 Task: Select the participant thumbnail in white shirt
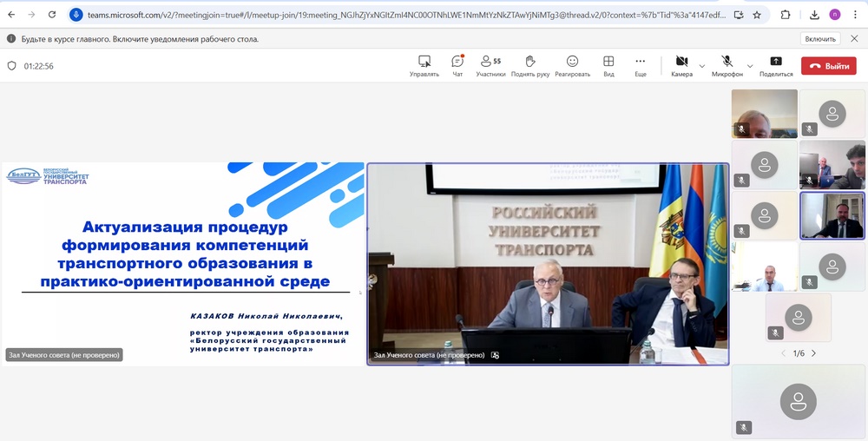765,267
